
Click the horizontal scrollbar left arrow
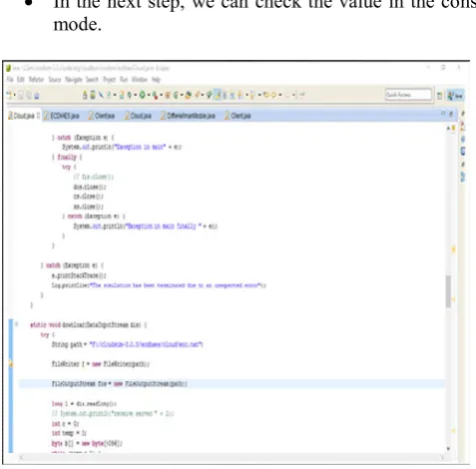(21, 458)
